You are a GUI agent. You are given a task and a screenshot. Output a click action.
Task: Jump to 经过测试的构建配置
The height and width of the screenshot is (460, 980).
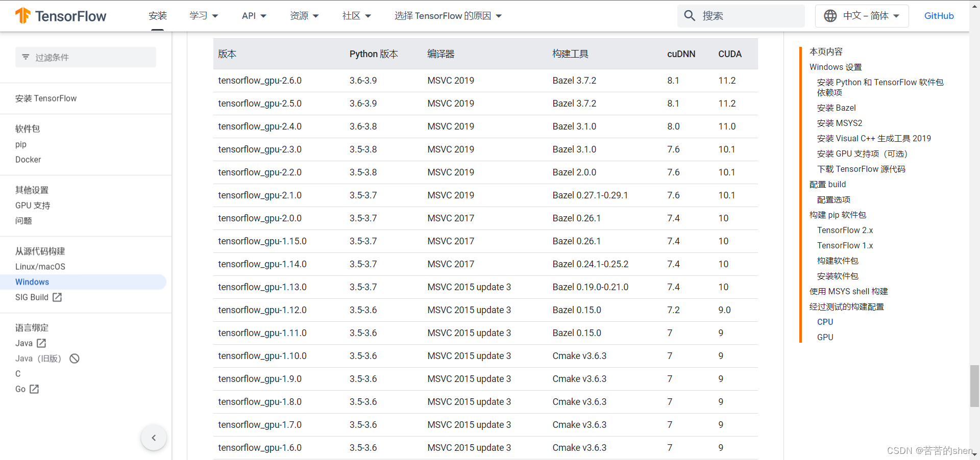pos(846,306)
